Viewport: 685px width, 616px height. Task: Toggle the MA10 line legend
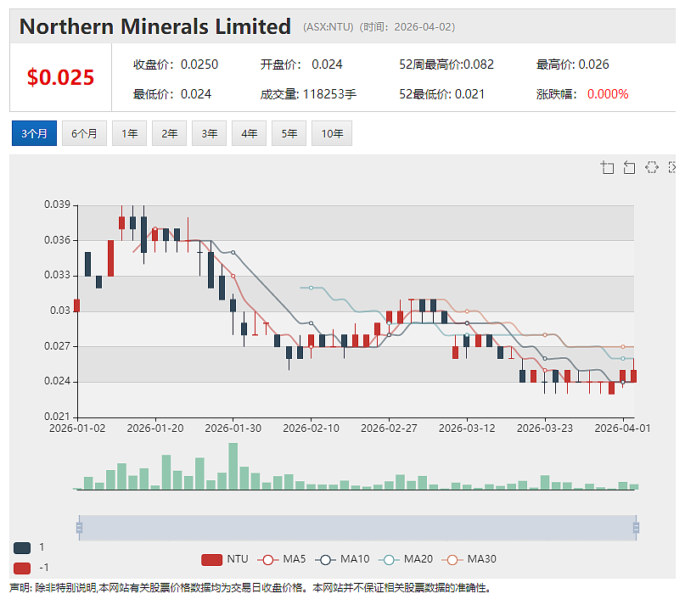[x=342, y=559]
